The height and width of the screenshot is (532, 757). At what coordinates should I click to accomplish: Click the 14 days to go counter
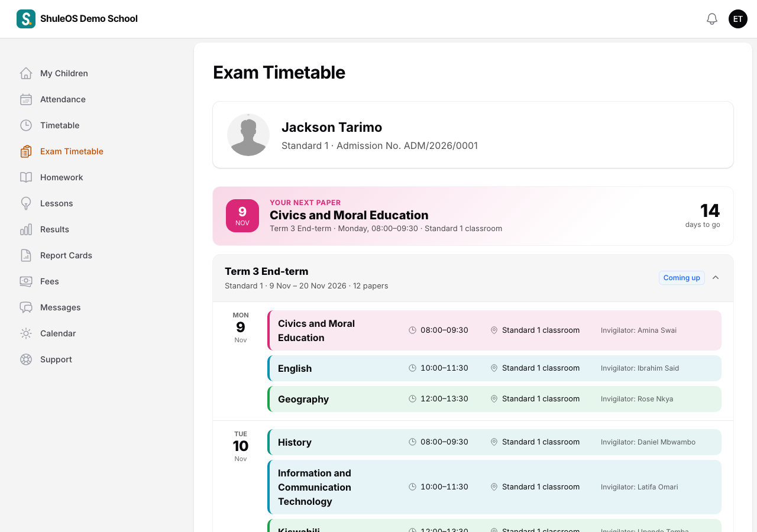(x=703, y=215)
